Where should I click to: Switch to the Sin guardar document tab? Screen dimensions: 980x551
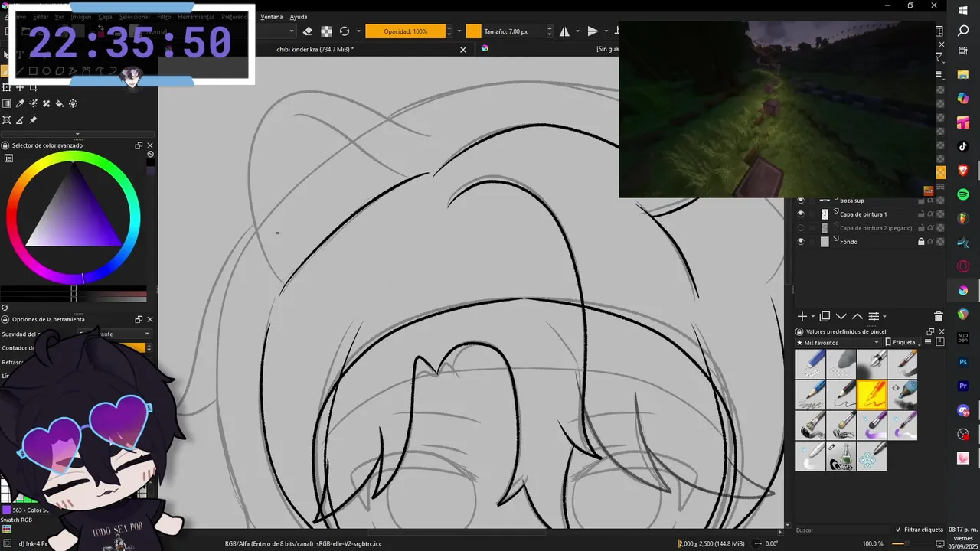click(x=607, y=49)
